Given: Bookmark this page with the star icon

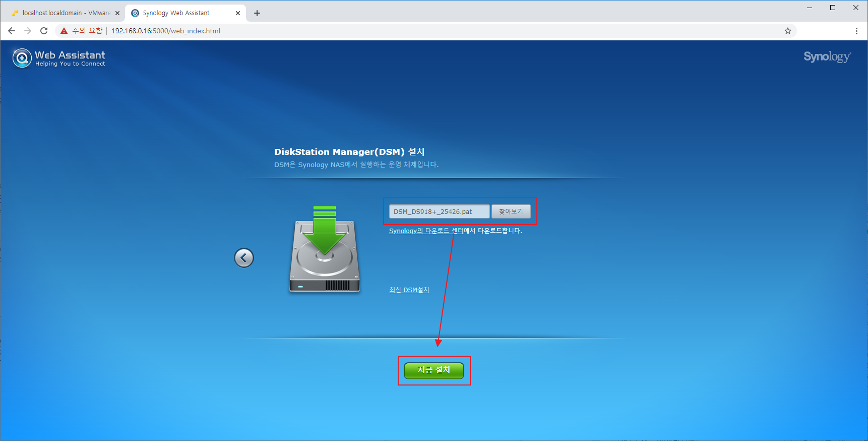Looking at the screenshot, I should pyautogui.click(x=788, y=31).
